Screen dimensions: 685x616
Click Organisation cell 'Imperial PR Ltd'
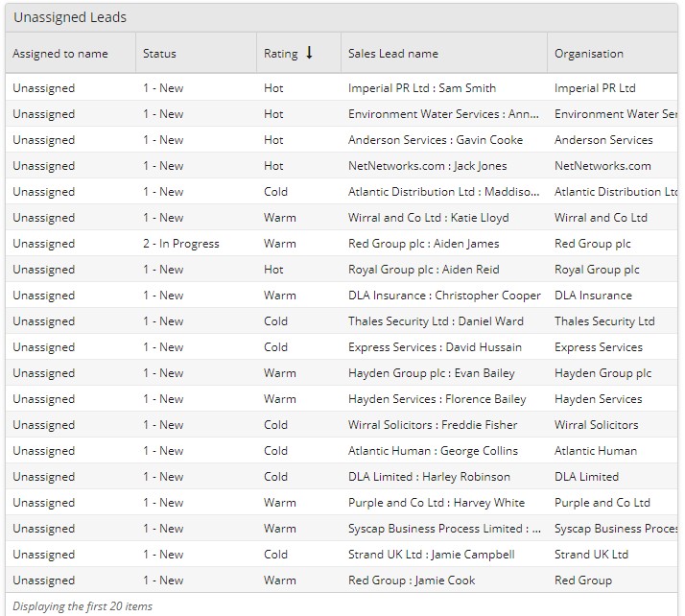595,88
